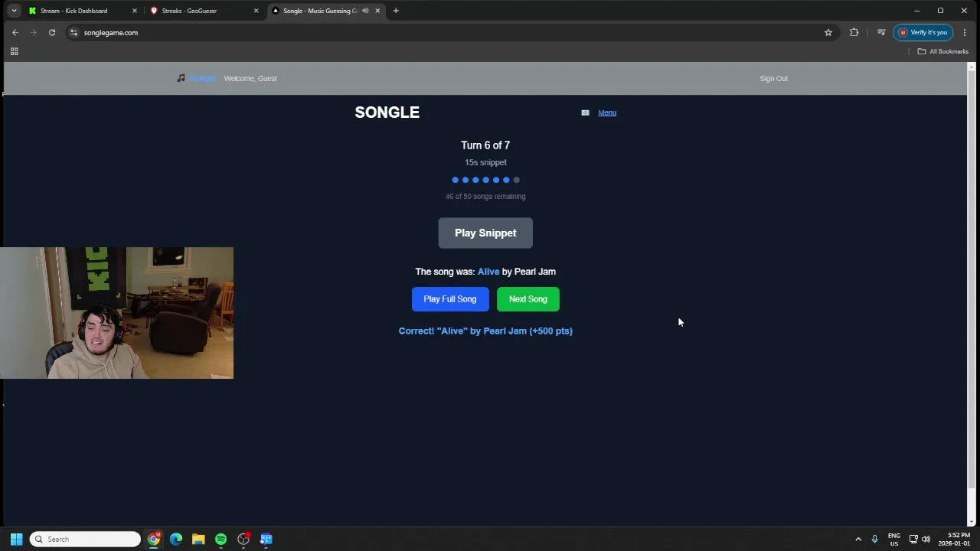Click the microphone tray icon
This screenshot has width=980, height=551.
(874, 539)
